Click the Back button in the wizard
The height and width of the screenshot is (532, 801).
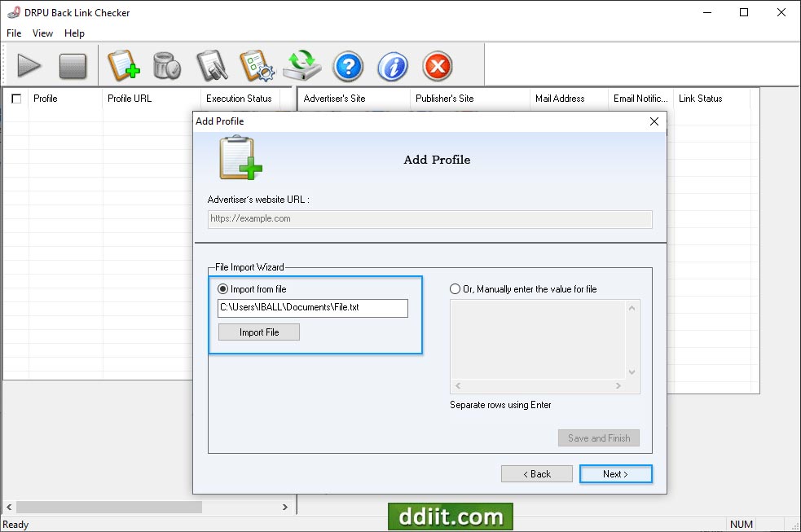pos(536,473)
